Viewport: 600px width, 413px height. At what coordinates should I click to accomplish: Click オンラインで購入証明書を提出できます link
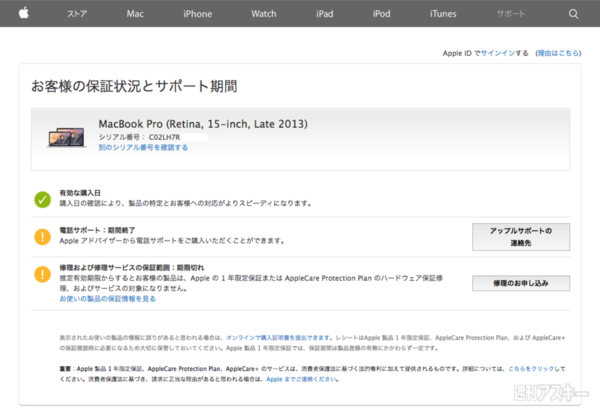(278, 338)
